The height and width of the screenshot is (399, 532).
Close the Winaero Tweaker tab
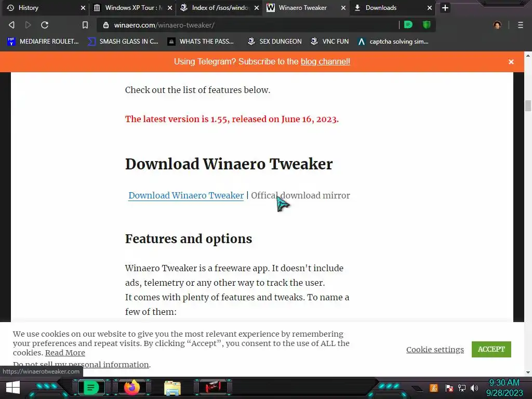pyautogui.click(x=343, y=8)
